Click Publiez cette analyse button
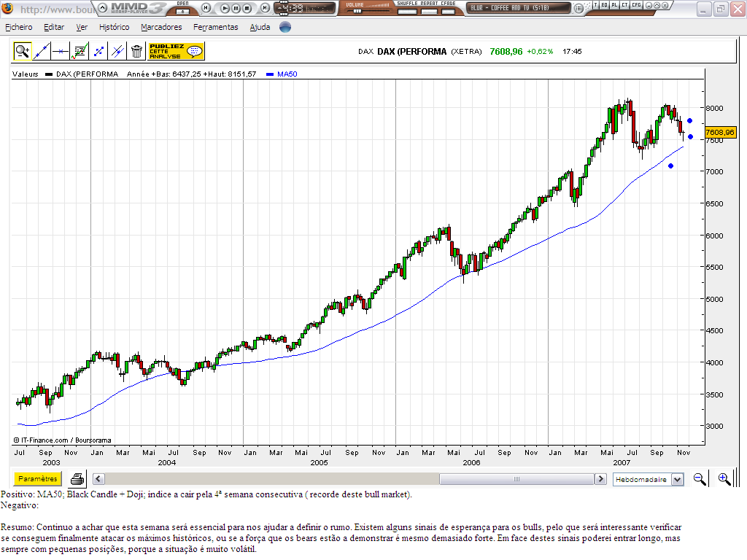The height and width of the screenshot is (560, 747). 177,51
